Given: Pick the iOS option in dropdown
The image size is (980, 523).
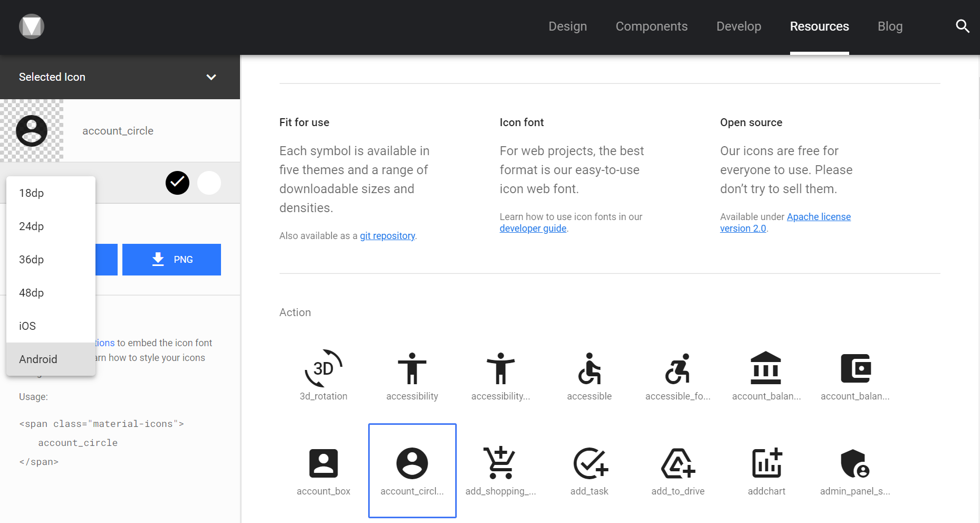Looking at the screenshot, I should 27,326.
